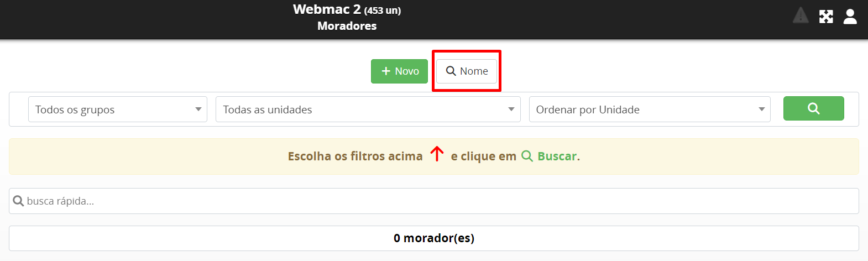Toggle fullscreen with the expand arrows icon
The width and height of the screenshot is (868, 261).
click(x=826, y=17)
